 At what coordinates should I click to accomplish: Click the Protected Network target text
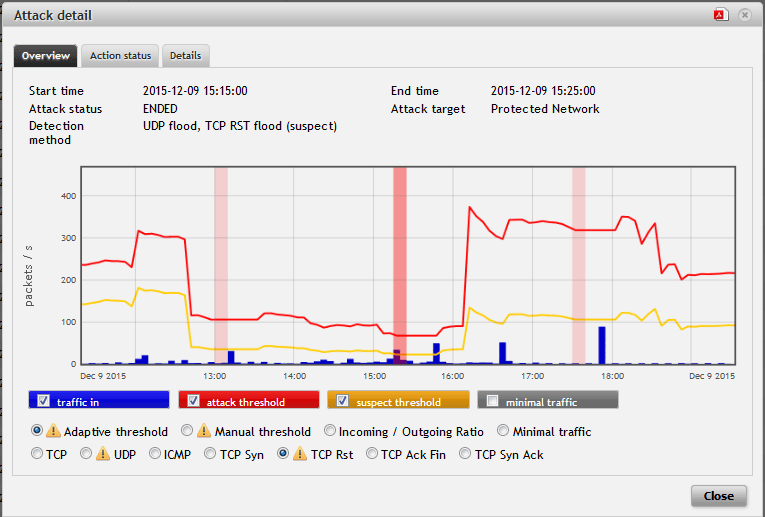(545, 109)
